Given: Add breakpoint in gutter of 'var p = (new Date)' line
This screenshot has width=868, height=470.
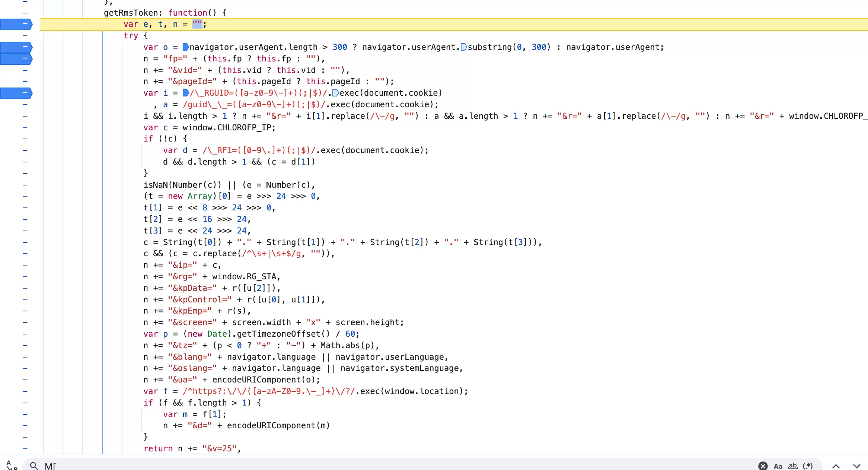Looking at the screenshot, I should [25, 334].
